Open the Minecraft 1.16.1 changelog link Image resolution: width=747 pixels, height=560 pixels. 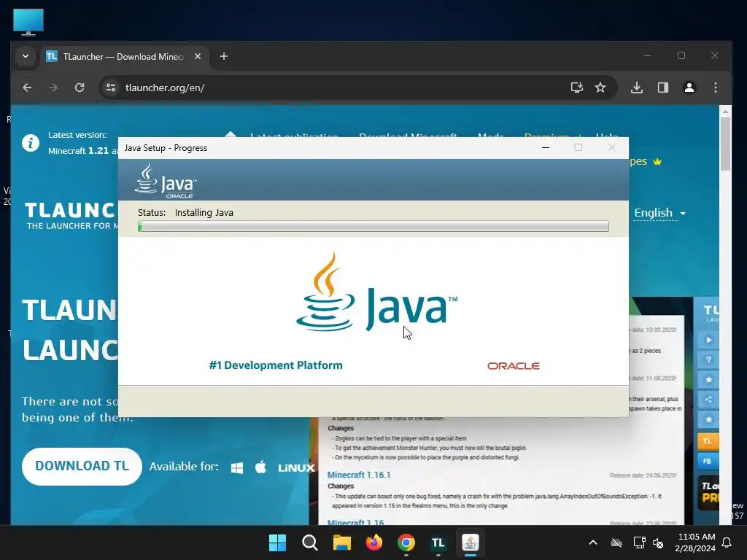coord(359,475)
